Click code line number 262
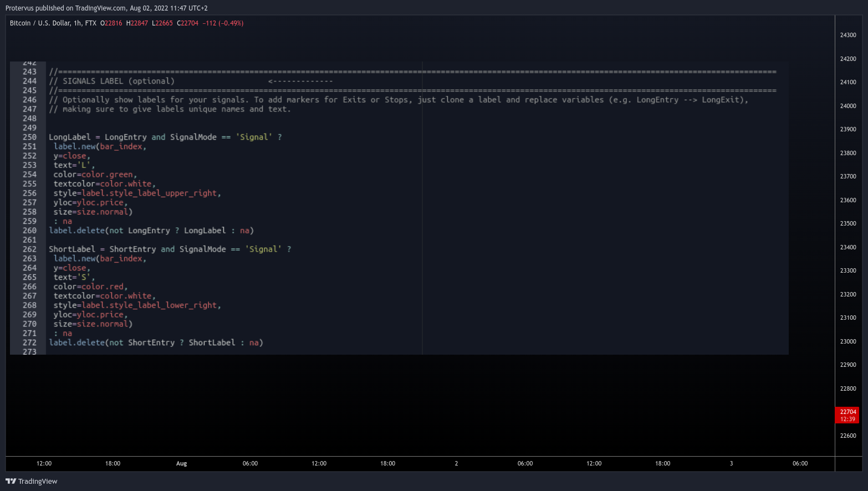The width and height of the screenshot is (868, 491). point(29,249)
